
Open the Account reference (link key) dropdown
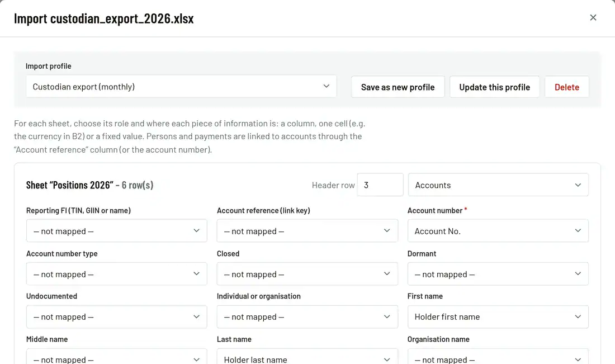pyautogui.click(x=307, y=230)
